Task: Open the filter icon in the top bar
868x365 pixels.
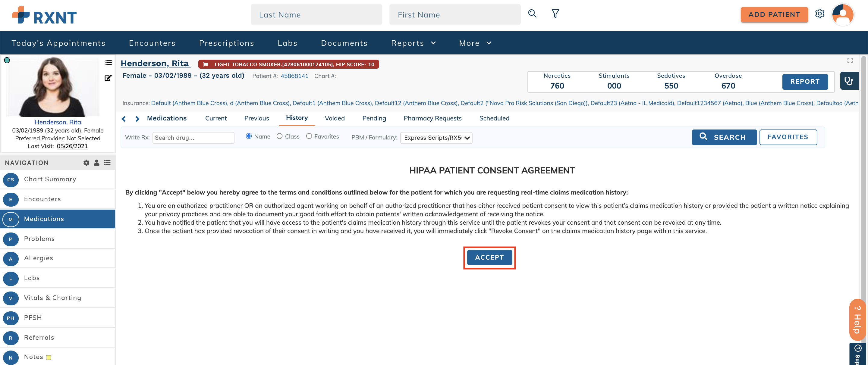Action: (555, 14)
